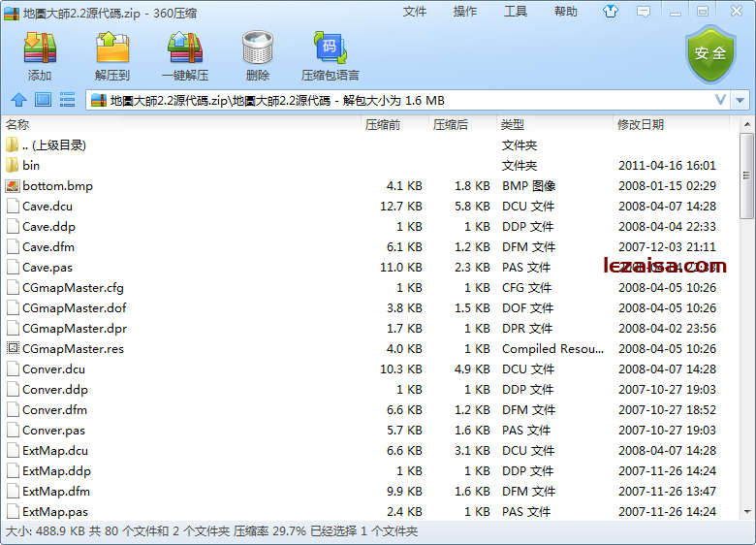
Task: Select the Cave.ddp file name
Action: pyautogui.click(x=48, y=227)
